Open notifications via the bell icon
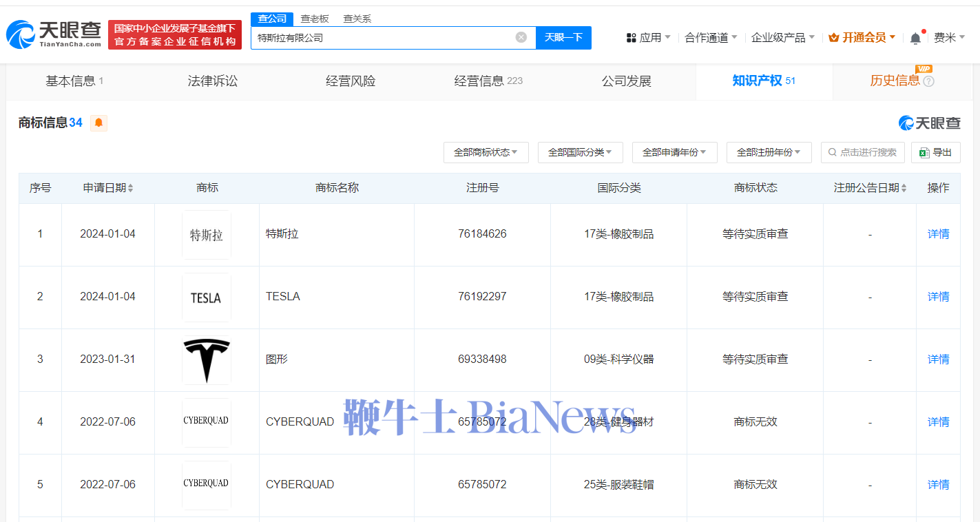Screen dimensions: 980x522 coord(915,37)
